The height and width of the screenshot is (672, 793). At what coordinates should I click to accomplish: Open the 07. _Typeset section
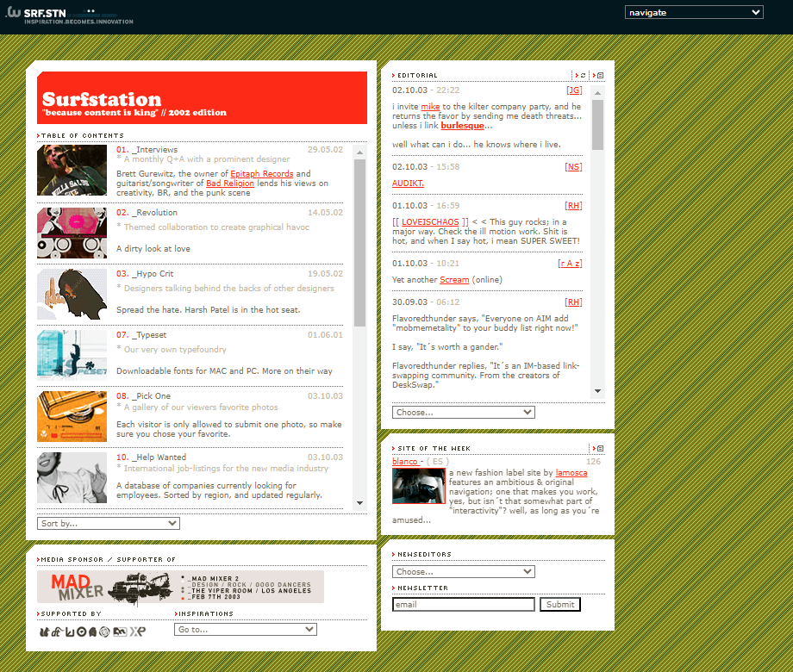pos(141,335)
